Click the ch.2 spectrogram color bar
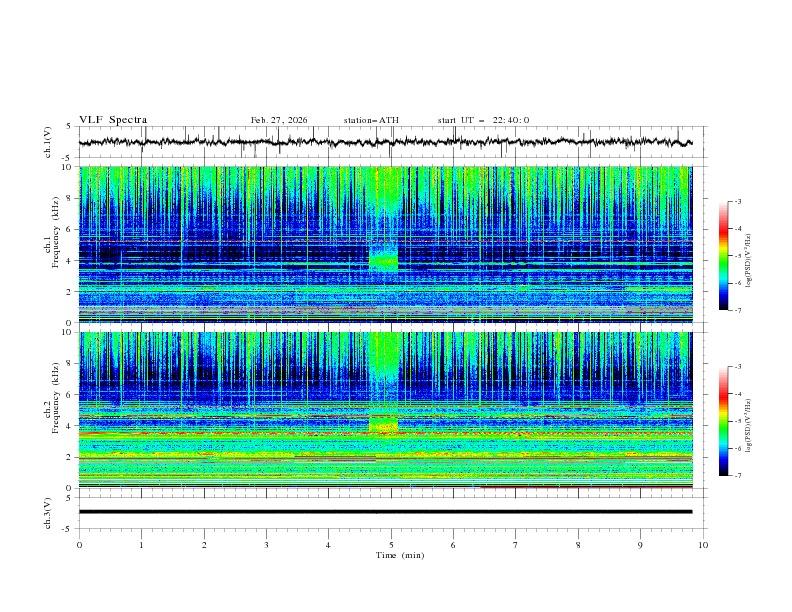Viewport: 792px width, 612px height. (724, 421)
